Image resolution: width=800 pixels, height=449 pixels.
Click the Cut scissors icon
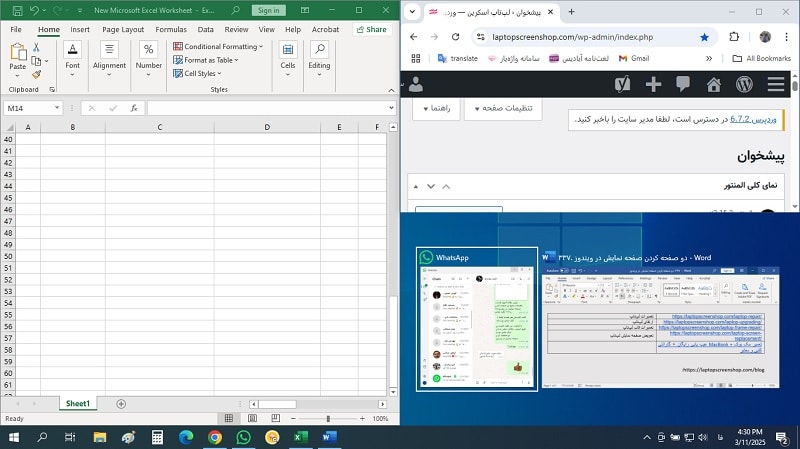(36, 47)
